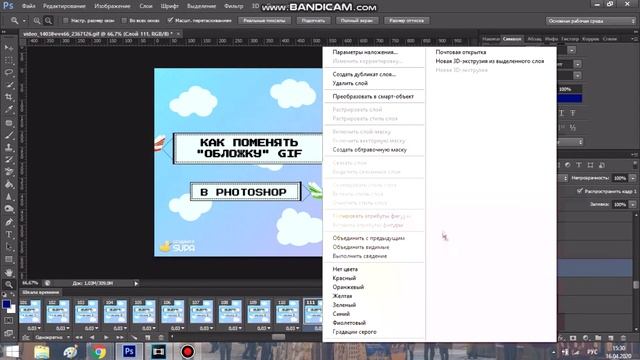Open the layer fill slider arrow

tap(633, 204)
